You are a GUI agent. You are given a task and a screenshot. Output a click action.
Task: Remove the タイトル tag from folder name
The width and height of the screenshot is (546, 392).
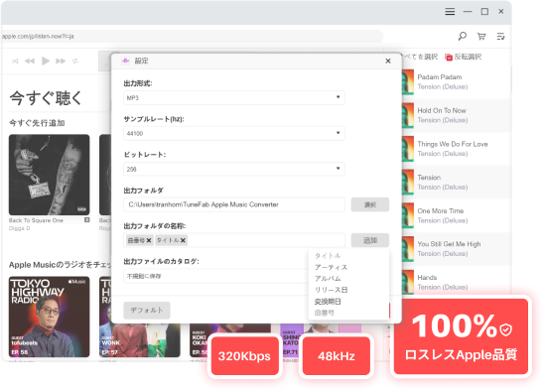pos(183,240)
